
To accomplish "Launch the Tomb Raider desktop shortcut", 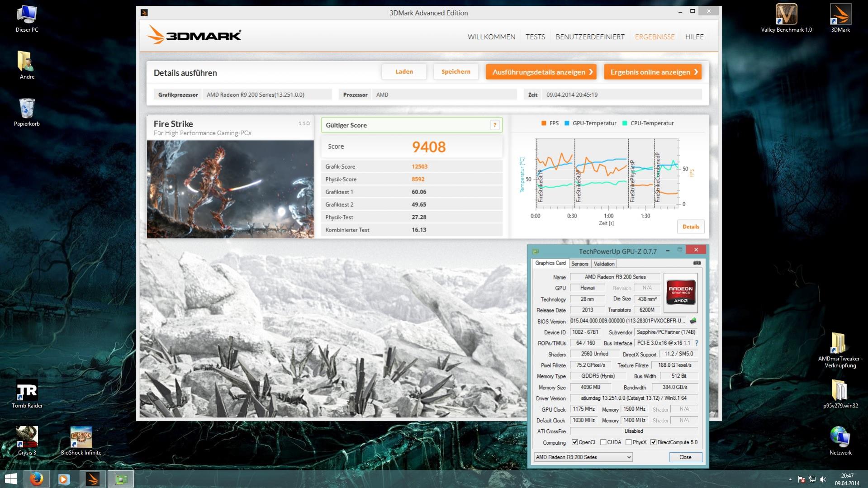I will click(x=27, y=394).
